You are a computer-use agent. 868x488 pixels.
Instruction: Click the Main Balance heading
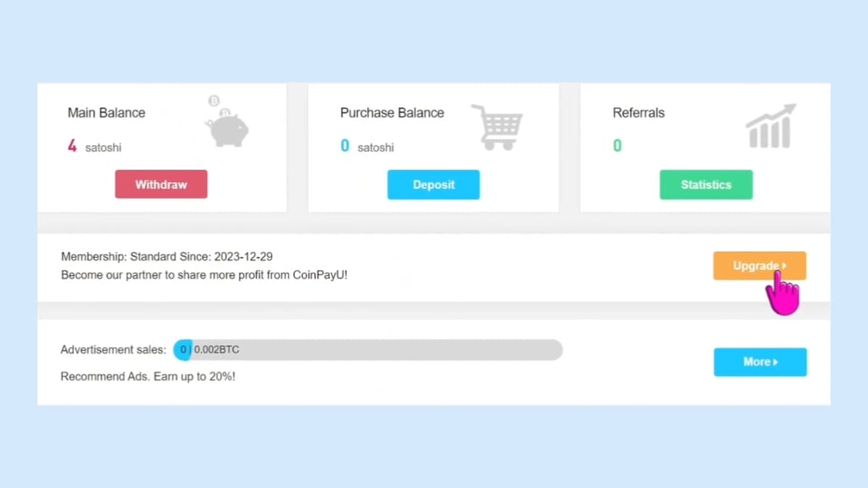pos(106,113)
